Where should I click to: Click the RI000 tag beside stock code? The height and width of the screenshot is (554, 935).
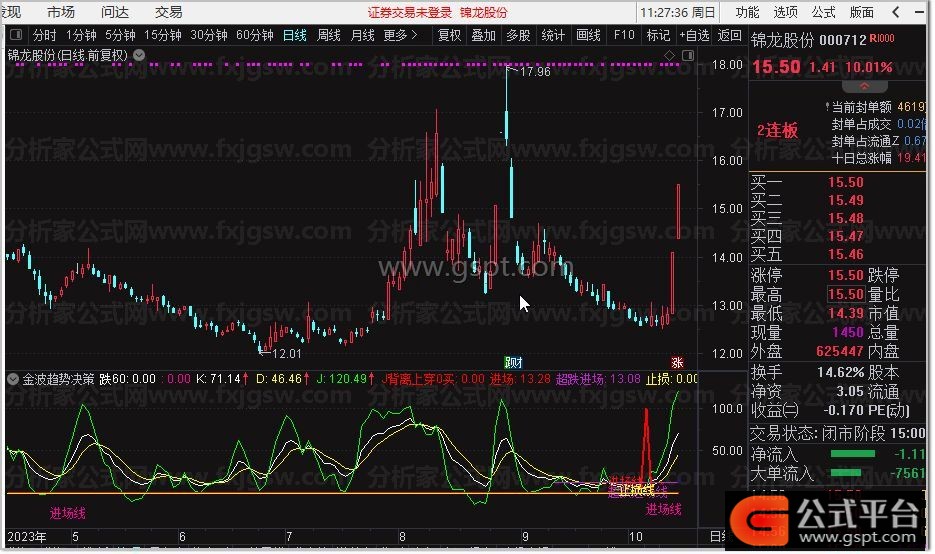click(882, 38)
